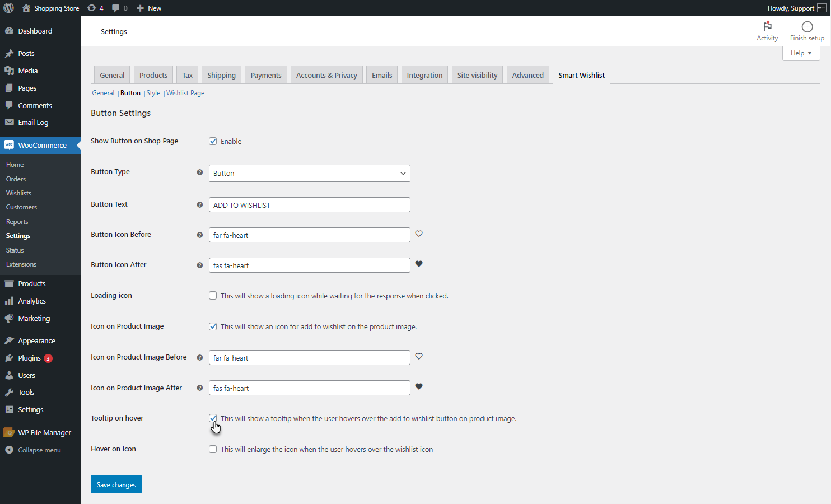Click help icon for Icon on Product Image After

(200, 388)
